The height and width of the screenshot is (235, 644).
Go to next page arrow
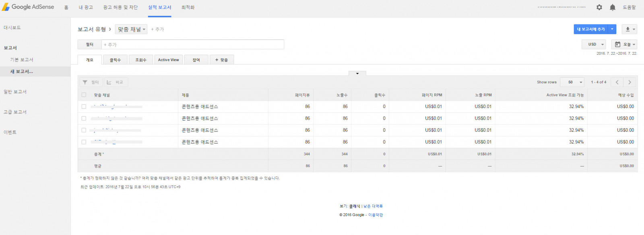(630, 82)
